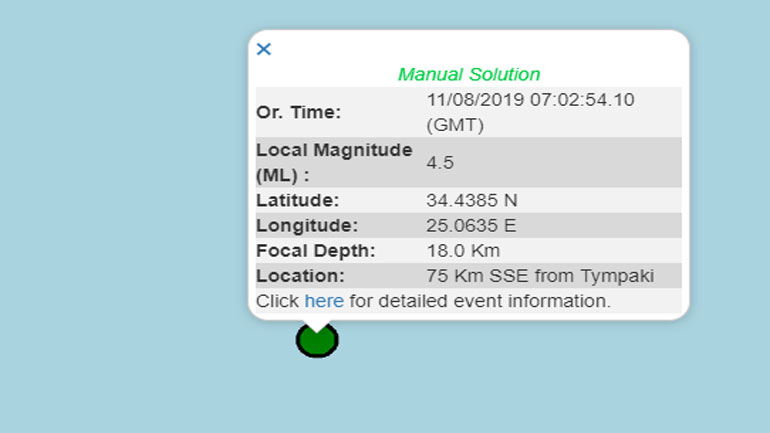
Task: Select the 'Location:' label
Action: click(300, 275)
